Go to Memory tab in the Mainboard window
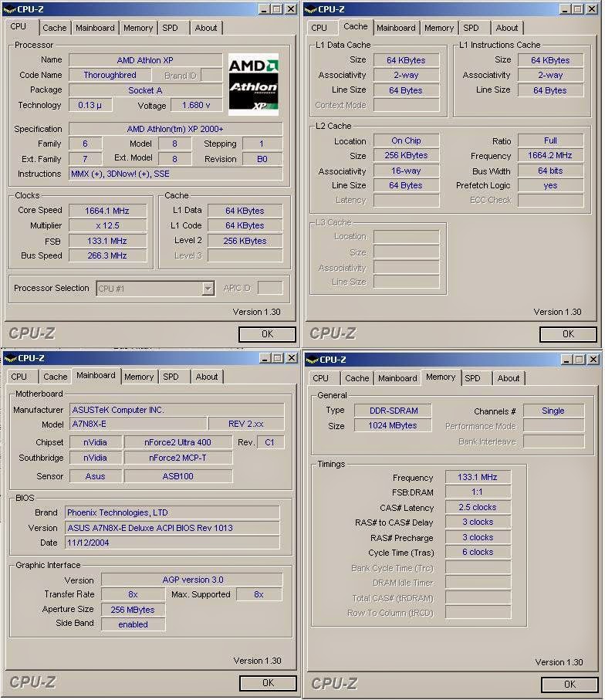 click(x=139, y=377)
